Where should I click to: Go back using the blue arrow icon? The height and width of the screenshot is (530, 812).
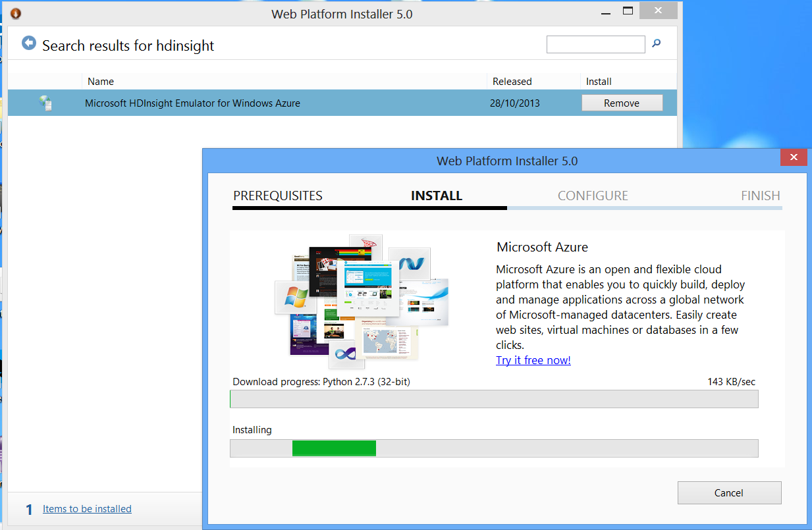point(28,43)
